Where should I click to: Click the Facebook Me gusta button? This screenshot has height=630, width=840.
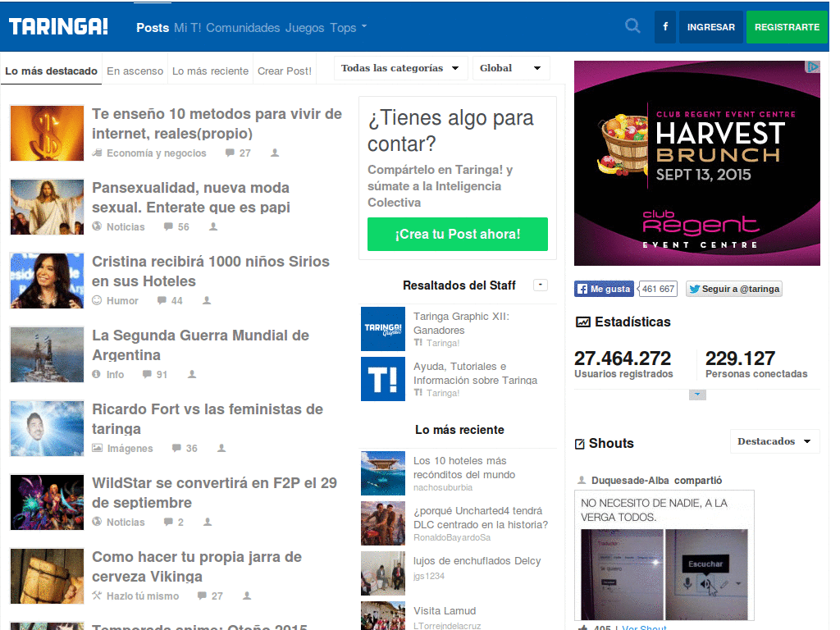(x=605, y=289)
